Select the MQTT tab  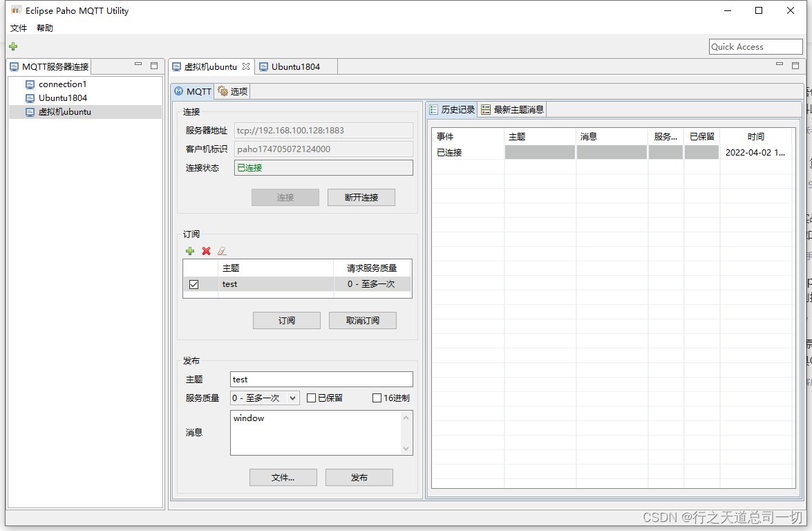coord(193,91)
